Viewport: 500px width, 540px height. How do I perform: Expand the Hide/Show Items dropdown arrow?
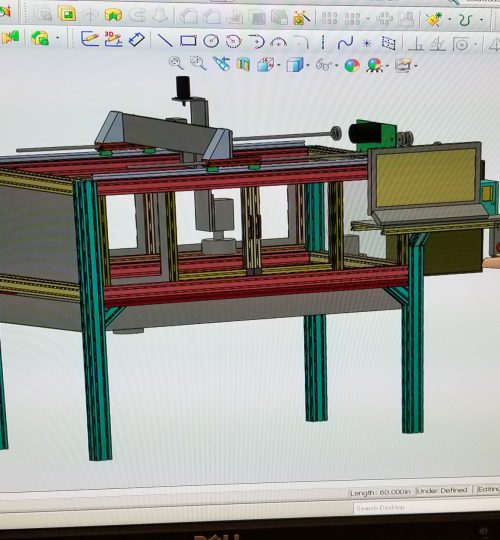[336, 65]
